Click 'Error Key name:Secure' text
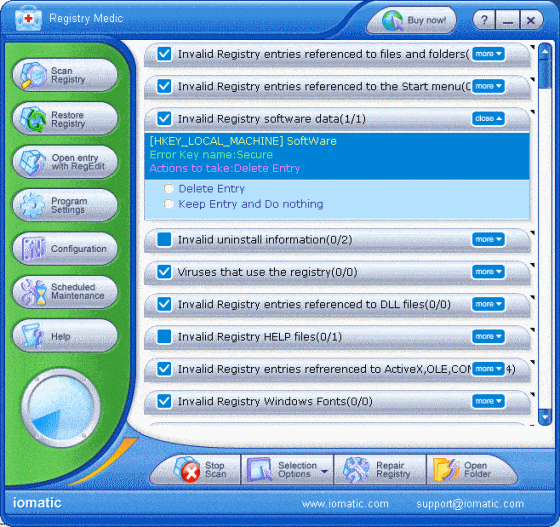The width and height of the screenshot is (560, 527). [211, 155]
